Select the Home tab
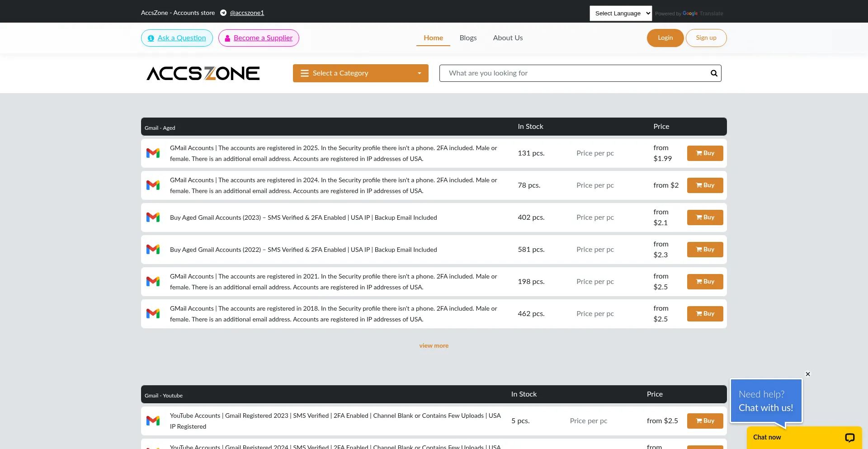868x449 pixels. [433, 38]
